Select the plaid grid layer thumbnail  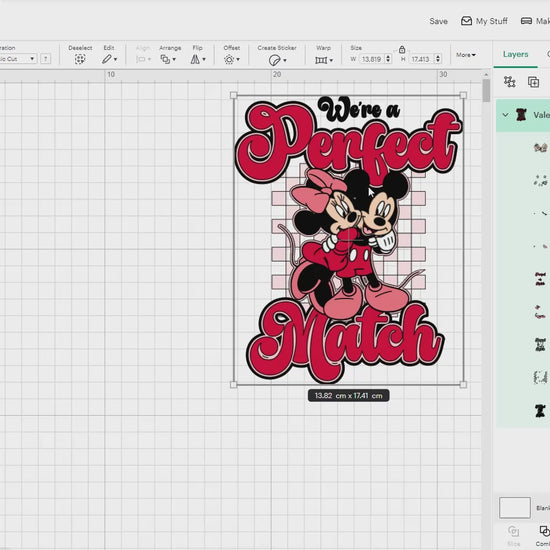541,377
